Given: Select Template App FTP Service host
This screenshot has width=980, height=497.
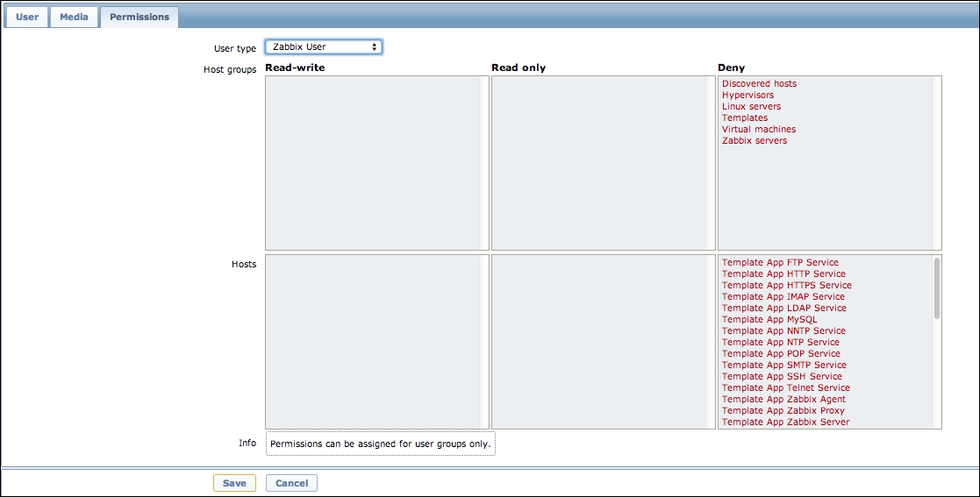Looking at the screenshot, I should [x=780, y=263].
